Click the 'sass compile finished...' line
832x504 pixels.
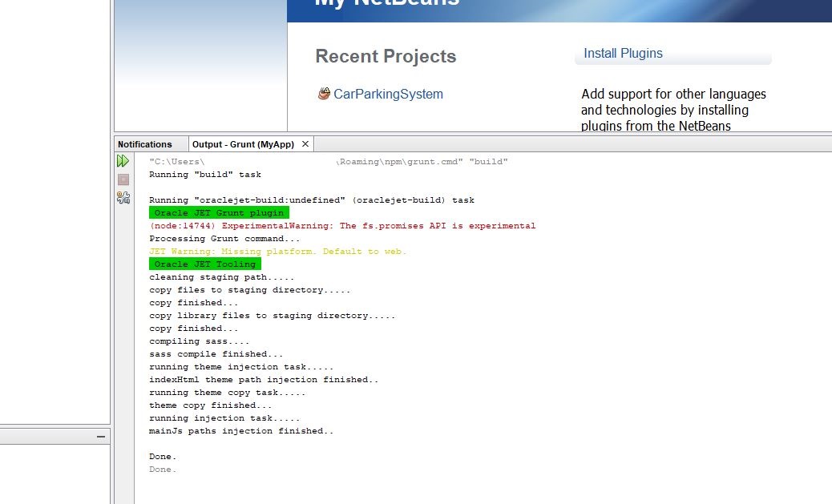(x=216, y=354)
